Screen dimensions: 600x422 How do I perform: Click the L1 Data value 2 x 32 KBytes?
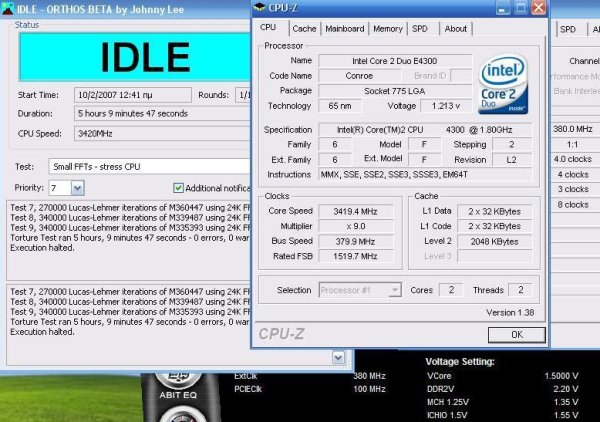click(494, 212)
